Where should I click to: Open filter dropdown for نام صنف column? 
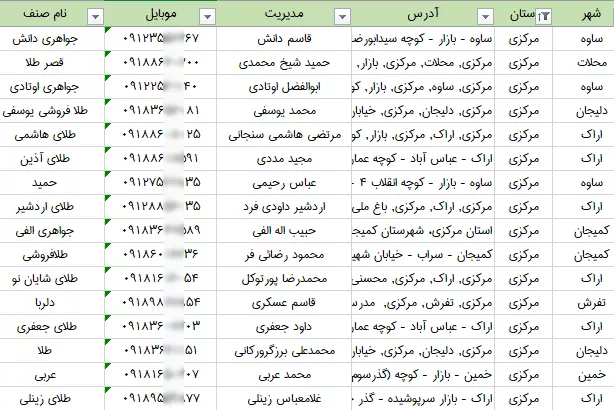(95, 16)
